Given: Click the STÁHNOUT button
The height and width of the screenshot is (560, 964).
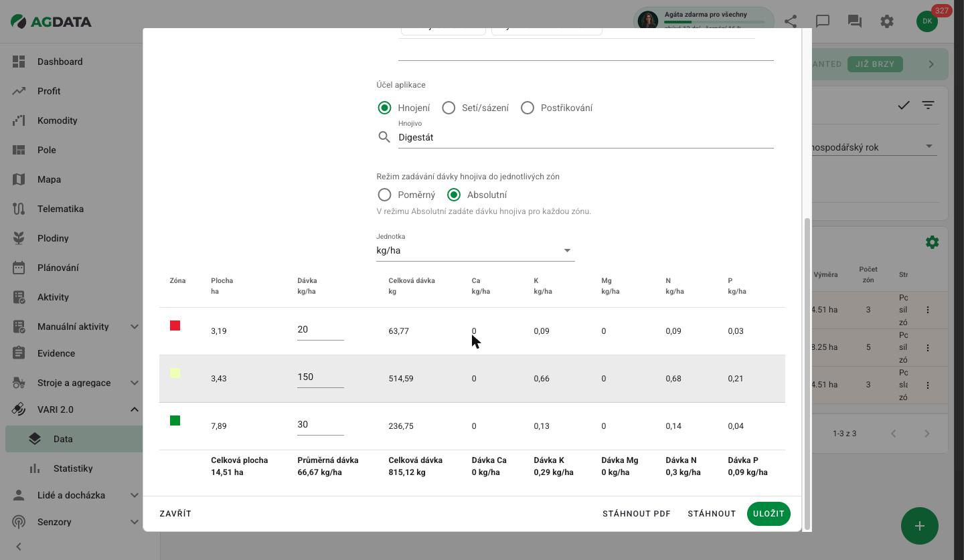Looking at the screenshot, I should click(712, 514).
